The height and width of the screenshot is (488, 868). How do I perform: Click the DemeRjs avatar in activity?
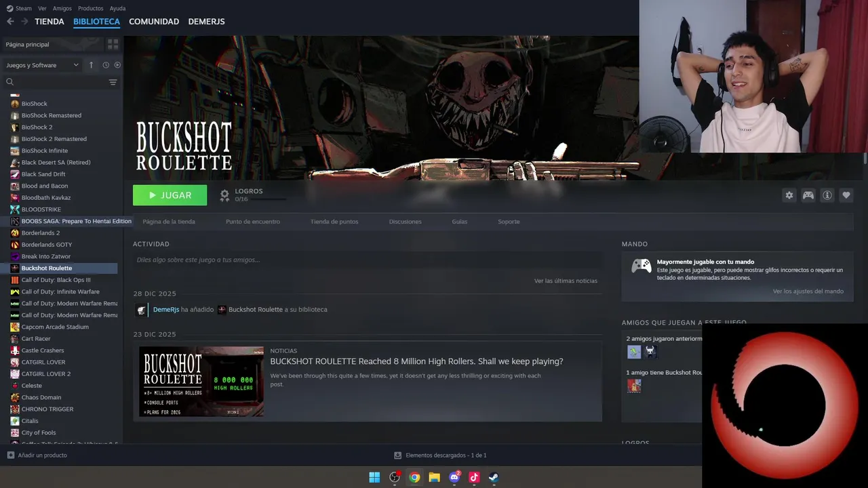coord(142,310)
